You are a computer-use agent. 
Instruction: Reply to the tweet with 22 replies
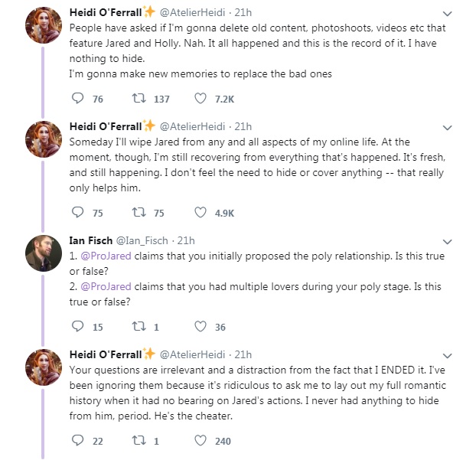(77, 440)
